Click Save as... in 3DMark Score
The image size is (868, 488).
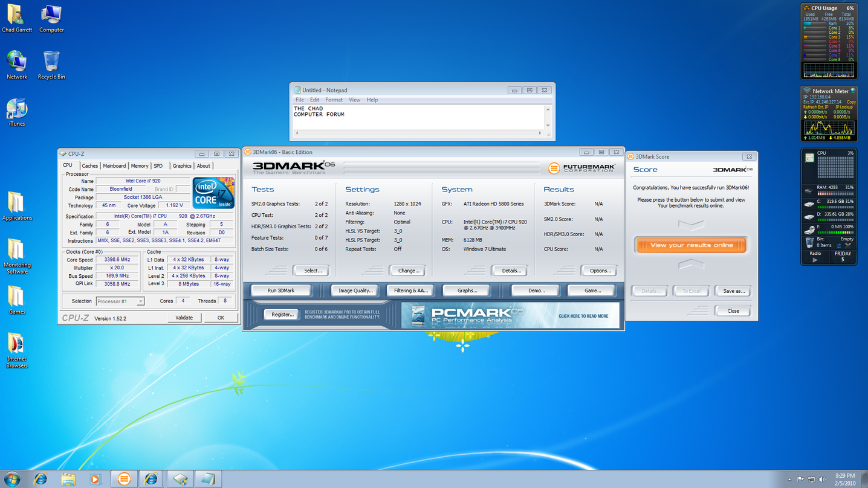(x=733, y=291)
